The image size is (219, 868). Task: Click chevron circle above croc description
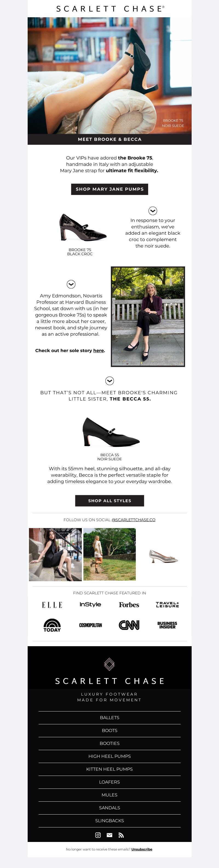point(153,211)
